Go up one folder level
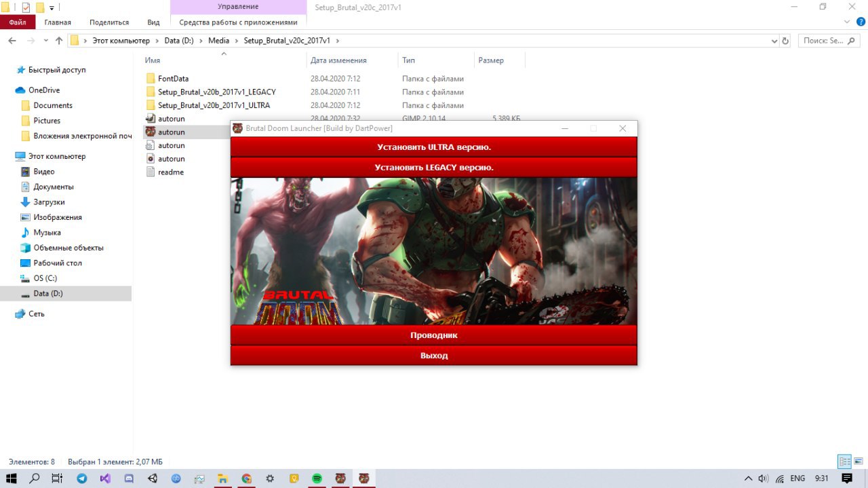The image size is (868, 488). 59,41
